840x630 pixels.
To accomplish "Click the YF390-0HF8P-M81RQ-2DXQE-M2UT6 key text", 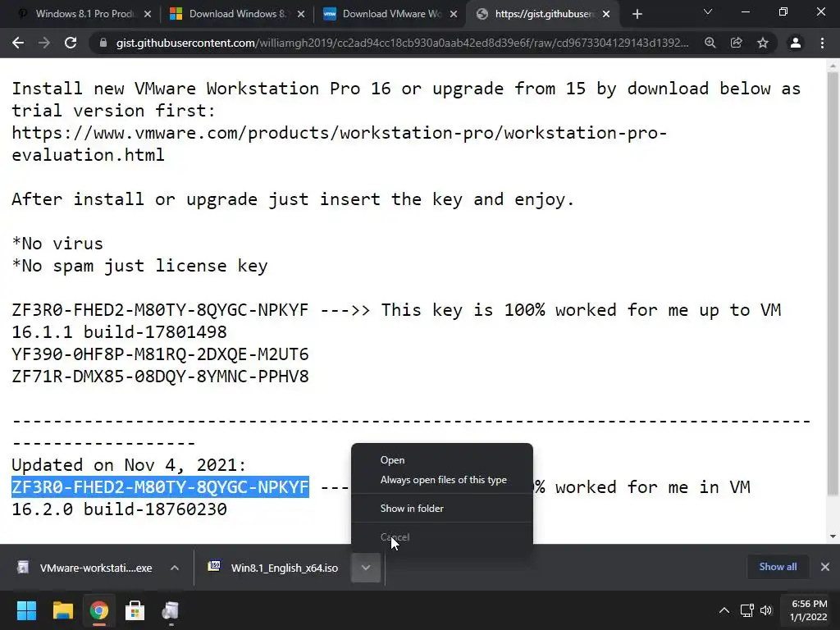I will click(x=160, y=354).
